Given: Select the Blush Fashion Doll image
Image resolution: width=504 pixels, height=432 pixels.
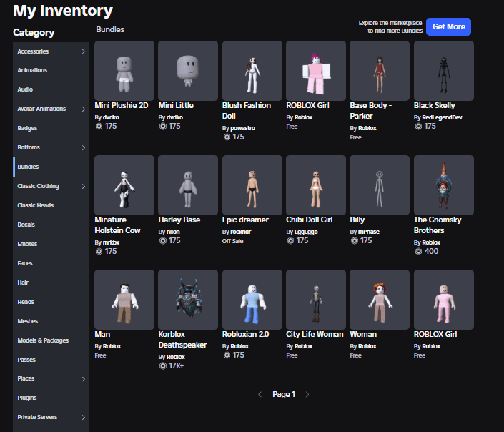Looking at the screenshot, I should point(252,70).
